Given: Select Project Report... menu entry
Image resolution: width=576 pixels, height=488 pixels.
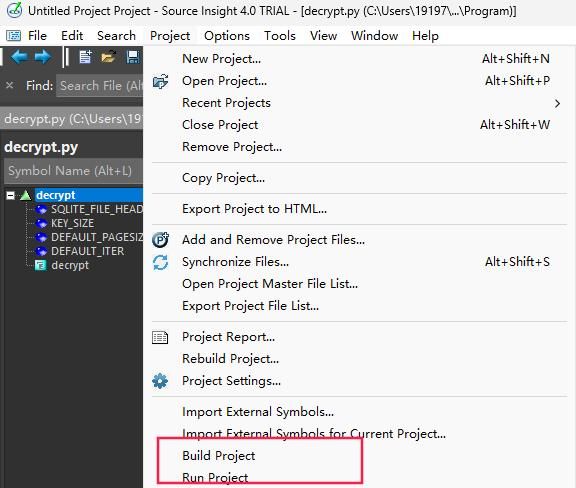Looking at the screenshot, I should tap(359, 337).
